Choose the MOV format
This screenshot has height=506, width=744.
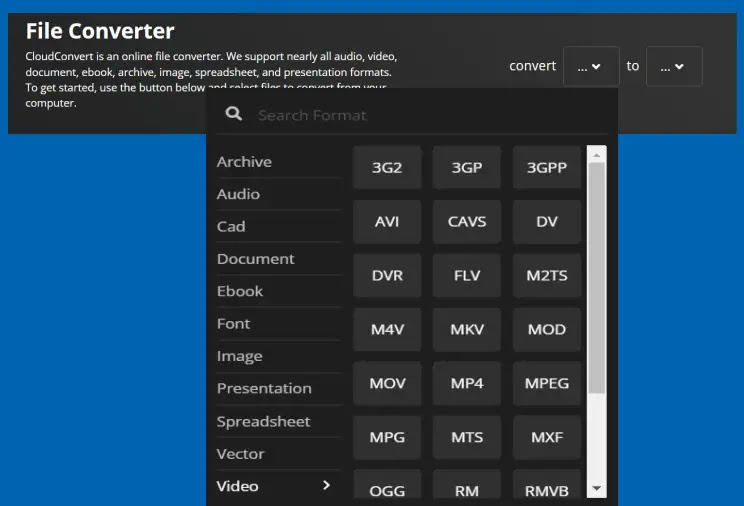pyautogui.click(x=387, y=383)
